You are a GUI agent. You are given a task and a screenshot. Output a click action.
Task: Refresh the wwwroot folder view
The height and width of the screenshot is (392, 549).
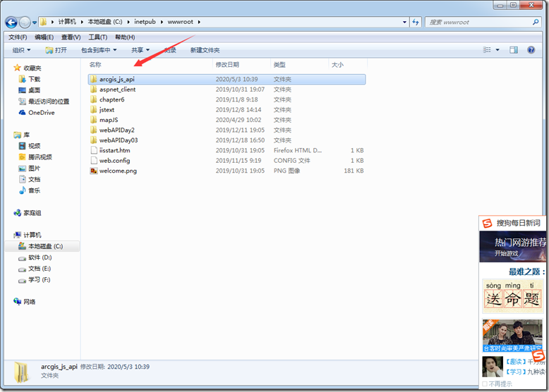tap(416, 22)
